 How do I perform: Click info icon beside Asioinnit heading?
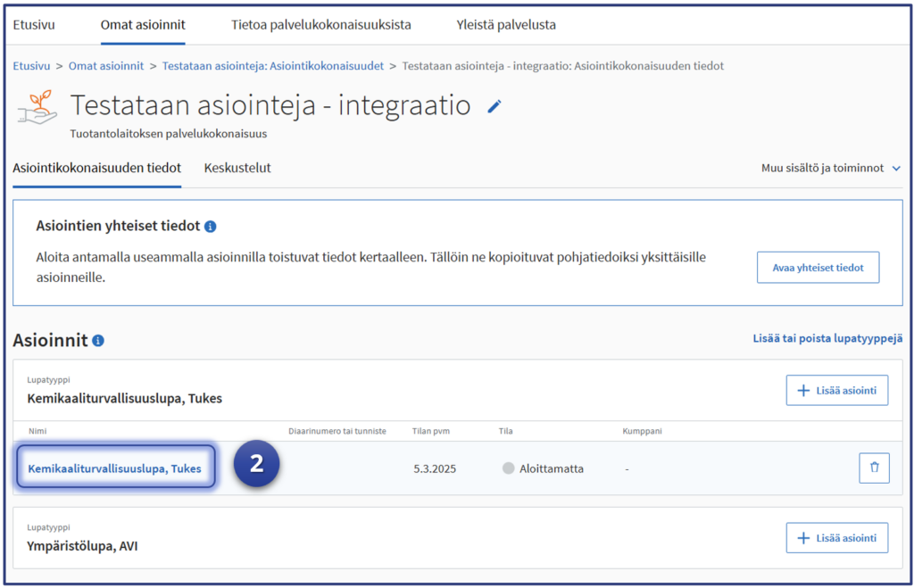(x=98, y=341)
